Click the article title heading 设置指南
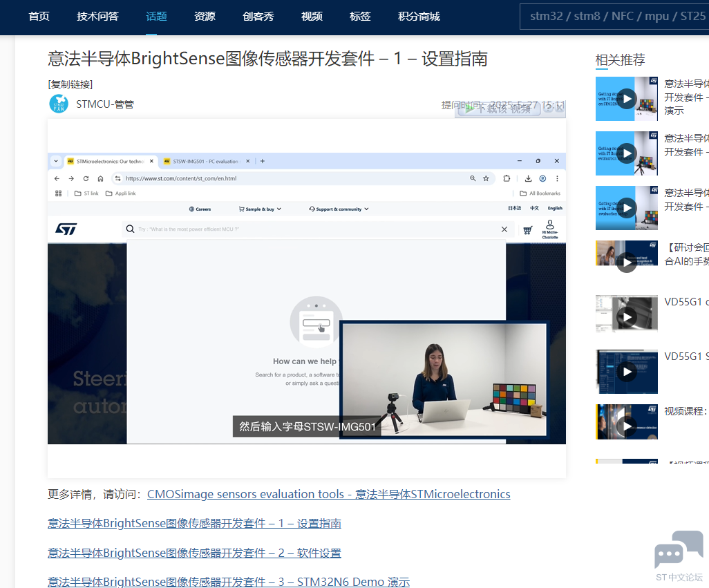 [x=267, y=59]
